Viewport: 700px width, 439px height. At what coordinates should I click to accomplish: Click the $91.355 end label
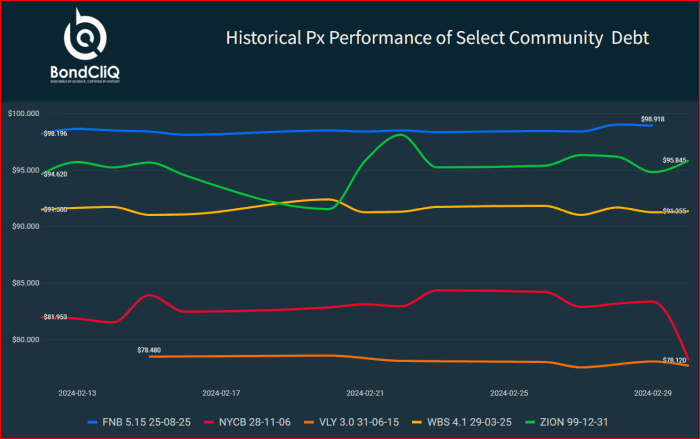click(x=674, y=211)
